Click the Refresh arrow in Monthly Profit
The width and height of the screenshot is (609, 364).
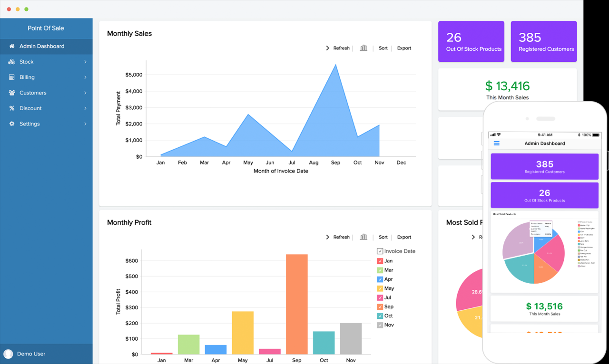pyautogui.click(x=327, y=237)
